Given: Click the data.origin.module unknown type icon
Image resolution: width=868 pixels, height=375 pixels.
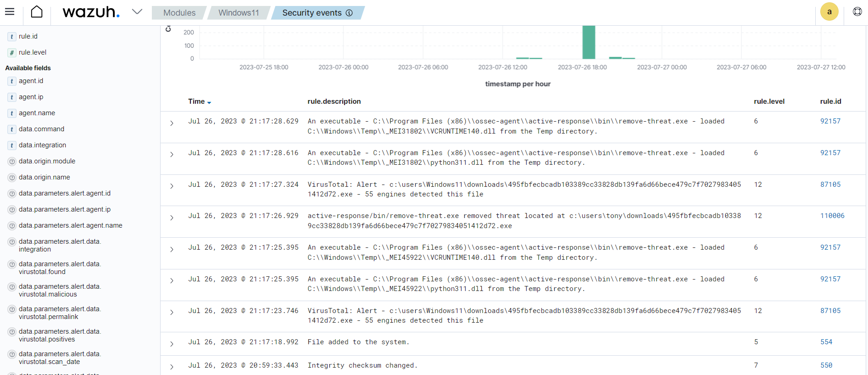Looking at the screenshot, I should 12,162.
